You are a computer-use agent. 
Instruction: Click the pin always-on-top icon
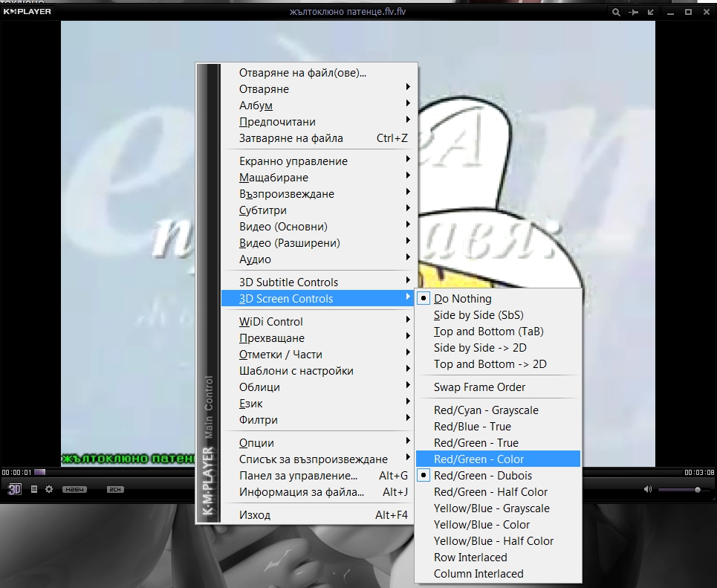(x=634, y=13)
